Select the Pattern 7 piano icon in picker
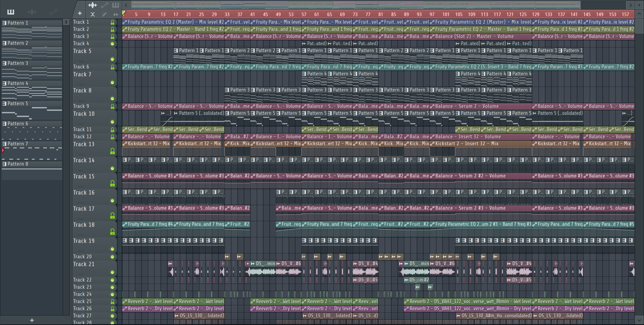The width and height of the screenshot is (644, 325). (x=4, y=144)
